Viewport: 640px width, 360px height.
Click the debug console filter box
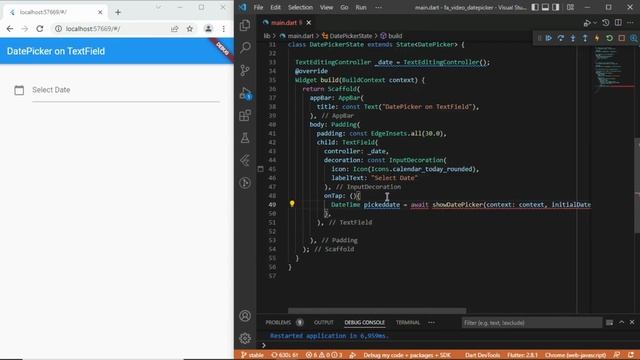coord(531,323)
